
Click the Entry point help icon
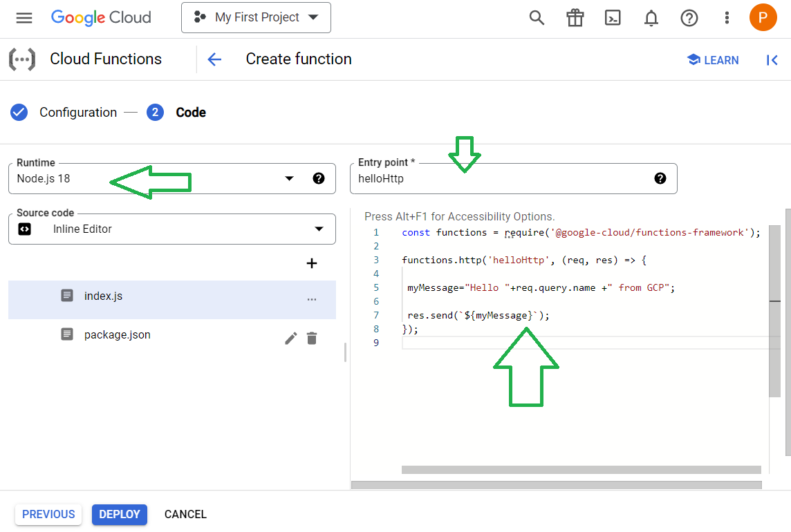660,178
